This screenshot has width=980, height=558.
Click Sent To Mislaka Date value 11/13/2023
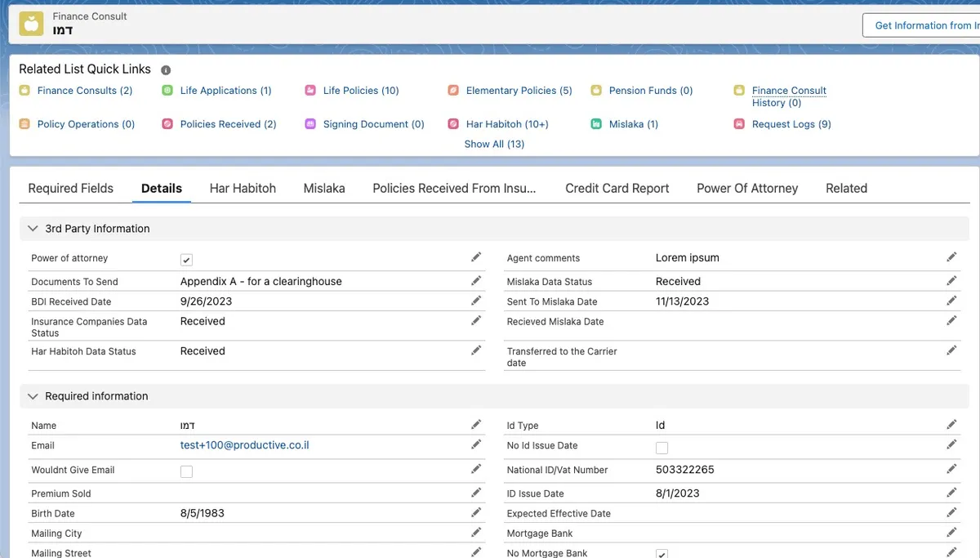pos(683,301)
